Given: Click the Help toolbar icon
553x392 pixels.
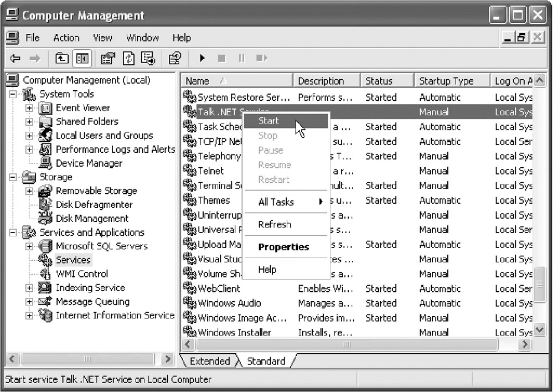Looking at the screenshot, I should coord(175,58).
